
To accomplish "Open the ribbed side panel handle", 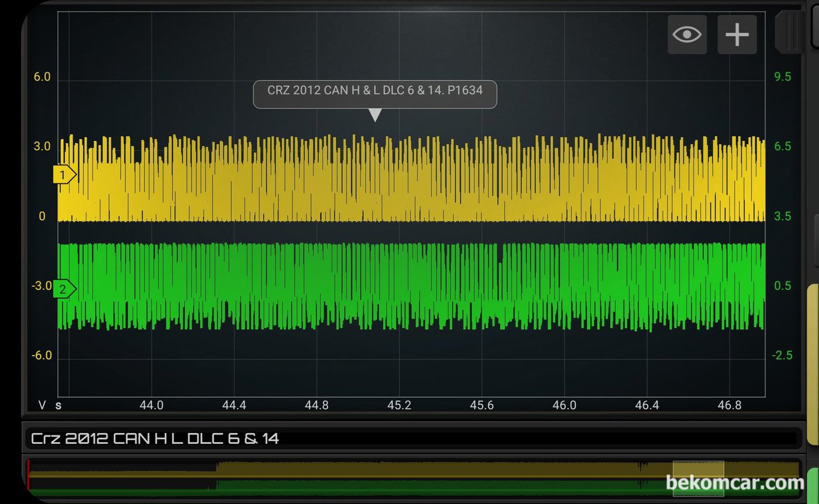I will [x=790, y=30].
